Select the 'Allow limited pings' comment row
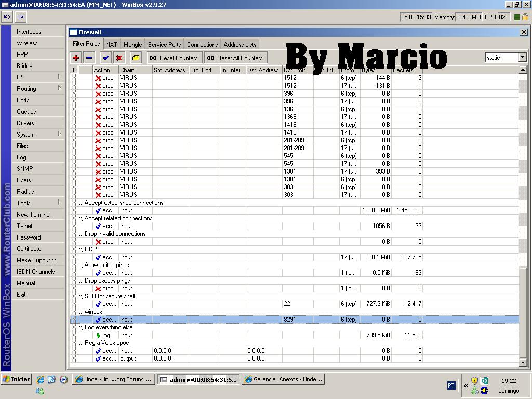The height and width of the screenshot is (399, 532). (295, 265)
